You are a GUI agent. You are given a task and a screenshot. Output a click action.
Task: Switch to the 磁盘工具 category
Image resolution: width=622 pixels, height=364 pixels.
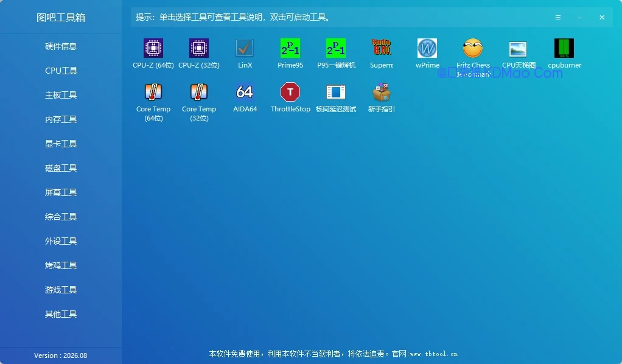[x=61, y=169]
